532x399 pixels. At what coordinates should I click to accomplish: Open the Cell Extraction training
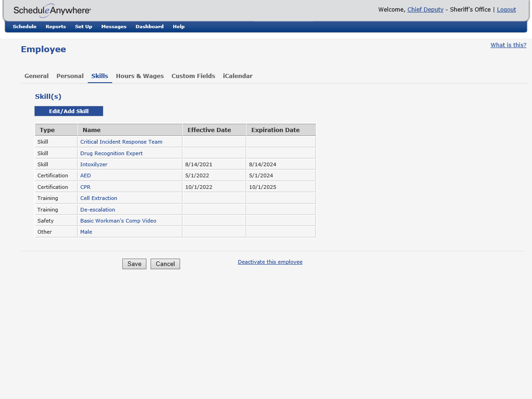[x=98, y=198]
